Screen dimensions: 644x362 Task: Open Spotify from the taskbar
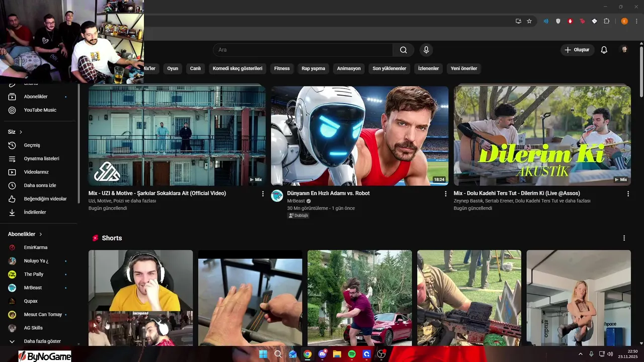[x=352, y=354]
